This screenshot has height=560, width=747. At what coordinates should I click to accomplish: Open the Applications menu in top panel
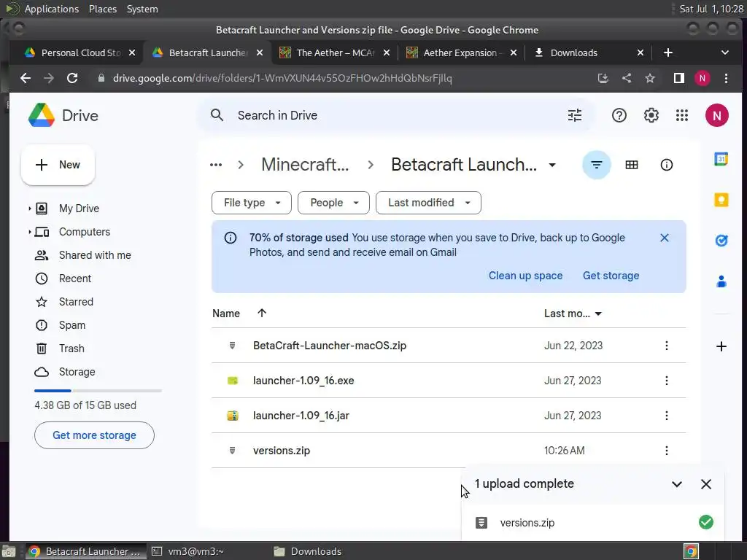click(x=52, y=9)
